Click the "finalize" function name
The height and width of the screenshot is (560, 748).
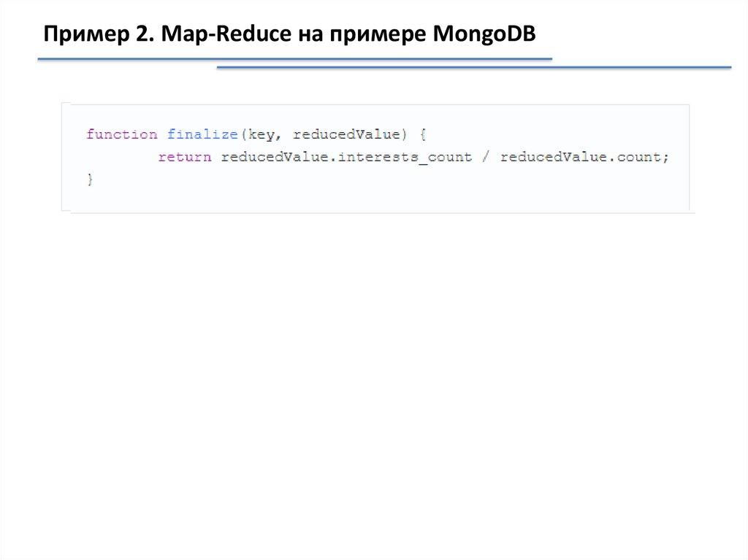(x=202, y=134)
